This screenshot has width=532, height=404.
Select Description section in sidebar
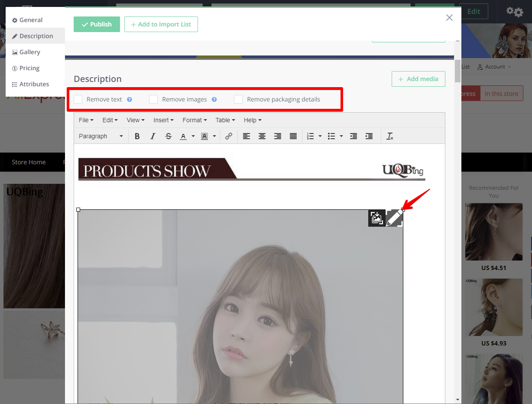click(x=35, y=36)
